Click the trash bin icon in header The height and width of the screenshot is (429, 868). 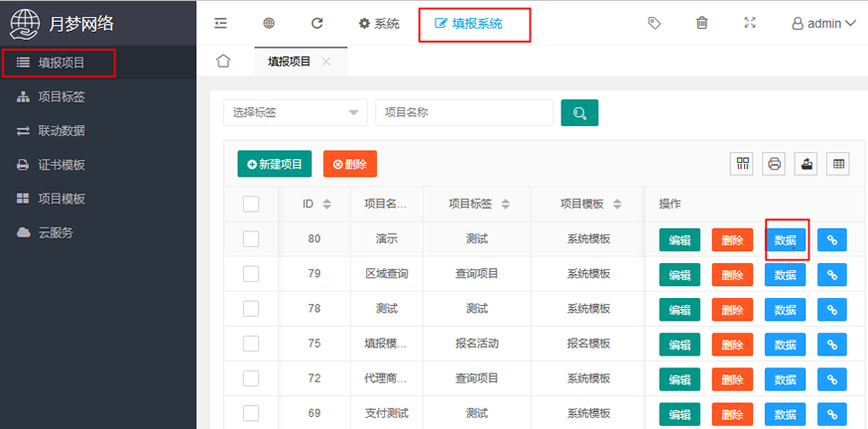coord(702,23)
